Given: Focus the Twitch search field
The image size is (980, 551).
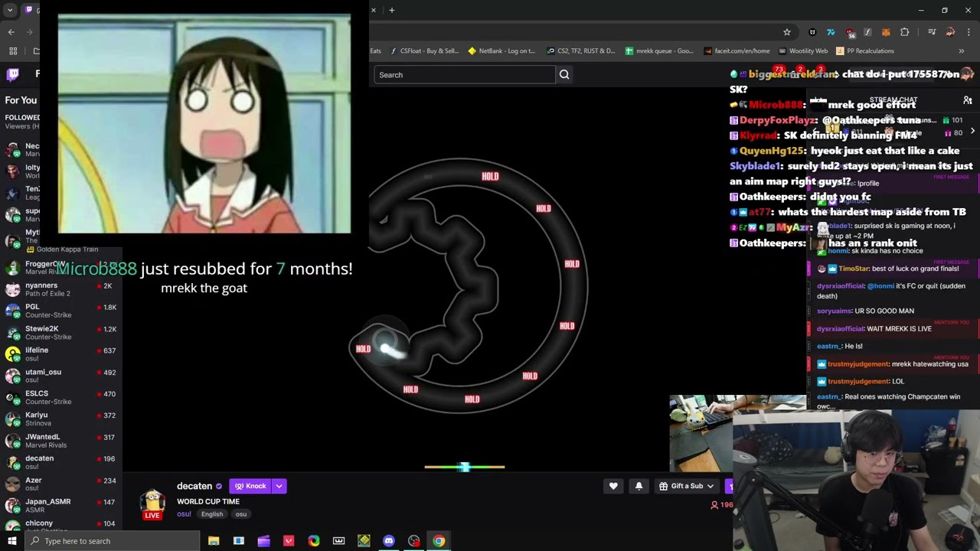Looking at the screenshot, I should pyautogui.click(x=464, y=74).
